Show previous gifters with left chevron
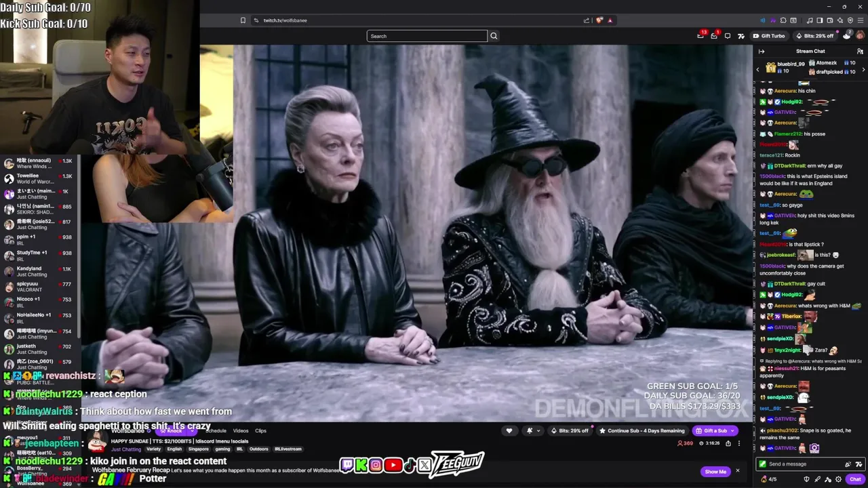 click(x=757, y=70)
